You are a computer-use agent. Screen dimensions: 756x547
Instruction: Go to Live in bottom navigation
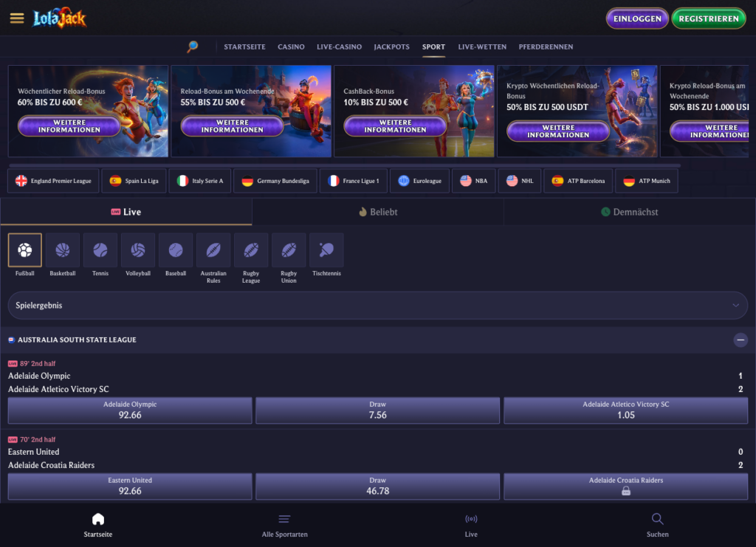point(471,525)
